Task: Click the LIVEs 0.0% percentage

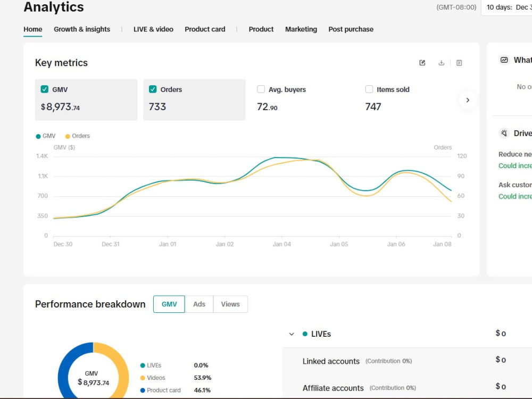Action: point(201,365)
